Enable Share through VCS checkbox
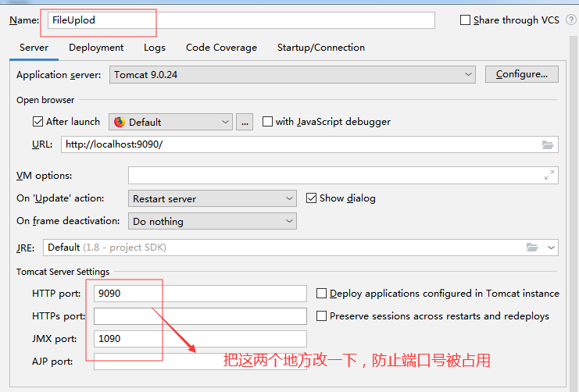Image resolution: width=579 pixels, height=392 pixels. (x=465, y=20)
